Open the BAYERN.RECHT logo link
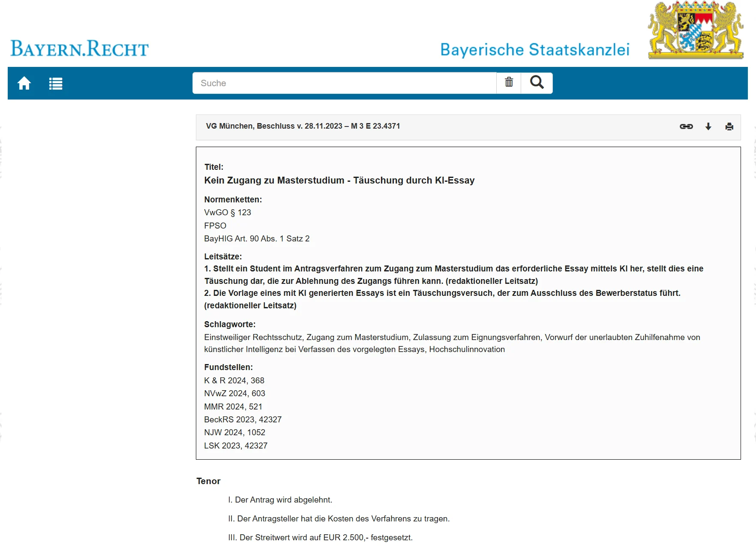The image size is (756, 551). [x=79, y=48]
